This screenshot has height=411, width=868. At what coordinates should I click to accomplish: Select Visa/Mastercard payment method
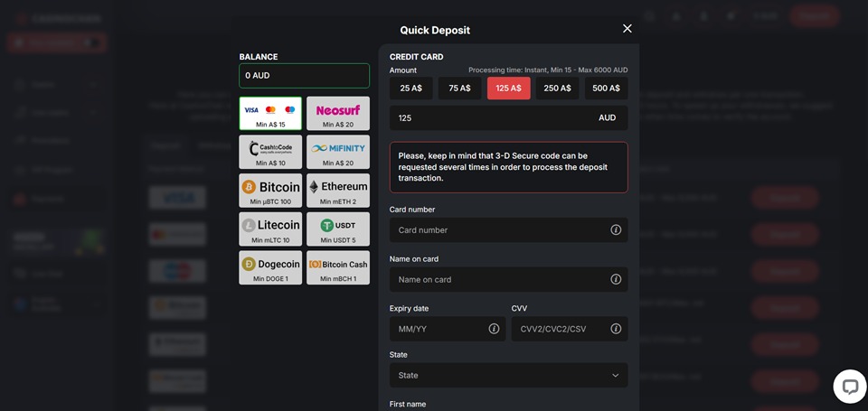click(x=270, y=114)
